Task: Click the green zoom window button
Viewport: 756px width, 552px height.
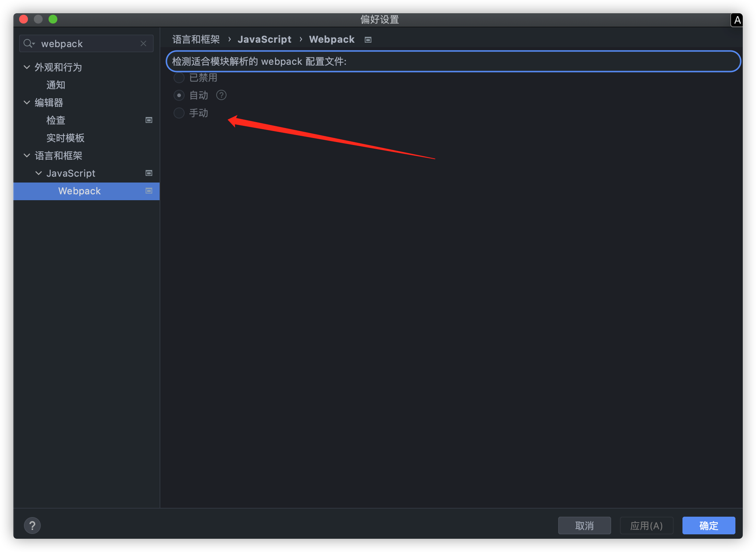Action: (x=53, y=19)
